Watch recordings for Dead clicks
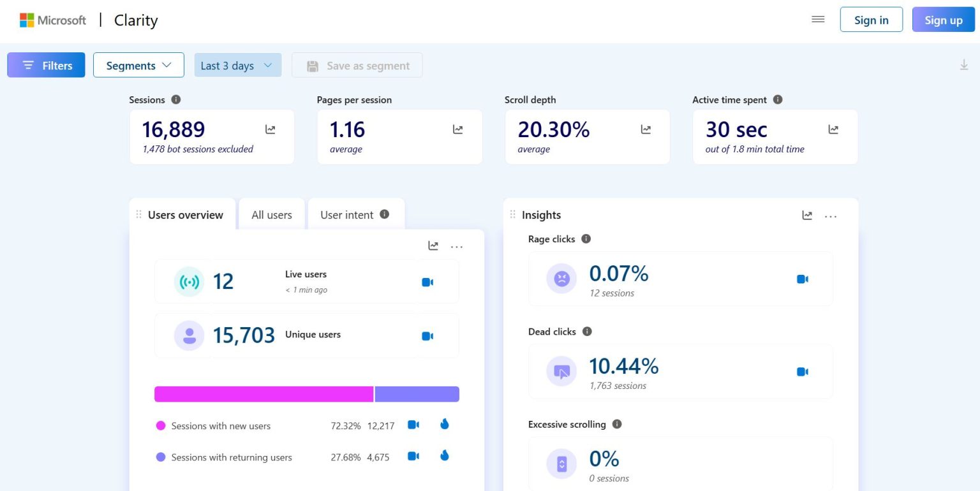This screenshot has width=980, height=491. [x=802, y=372]
